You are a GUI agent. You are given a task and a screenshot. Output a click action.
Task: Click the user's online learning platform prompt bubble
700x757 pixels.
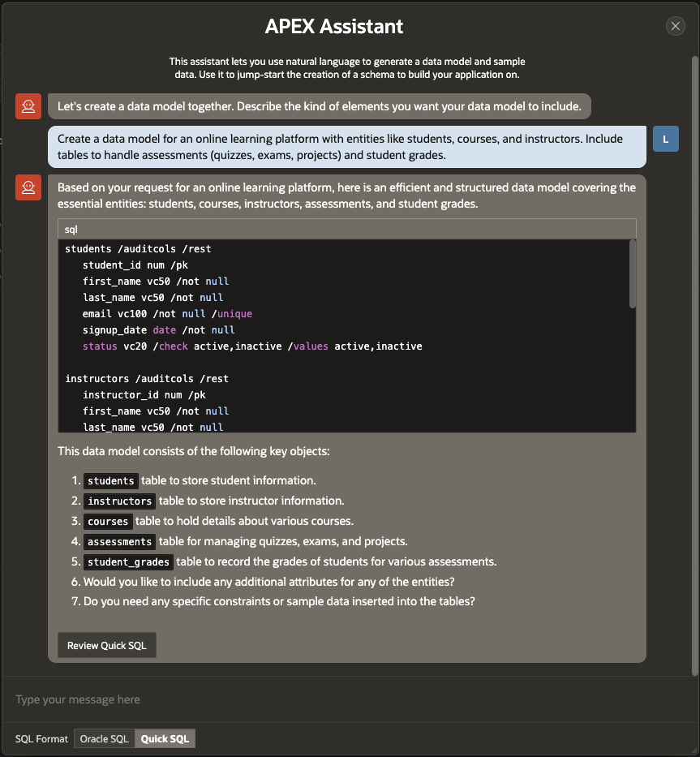346,147
